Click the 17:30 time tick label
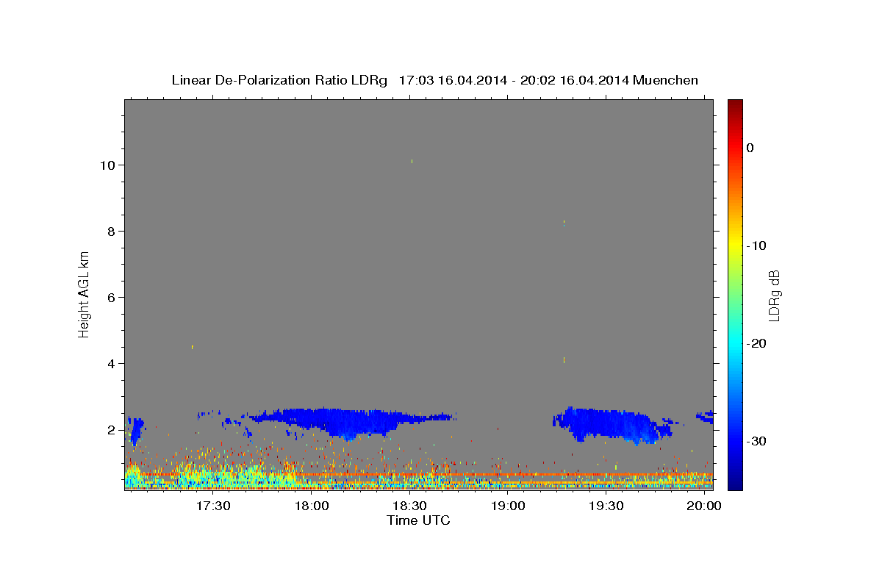Image resolution: width=882 pixels, height=588 pixels. tap(214, 506)
